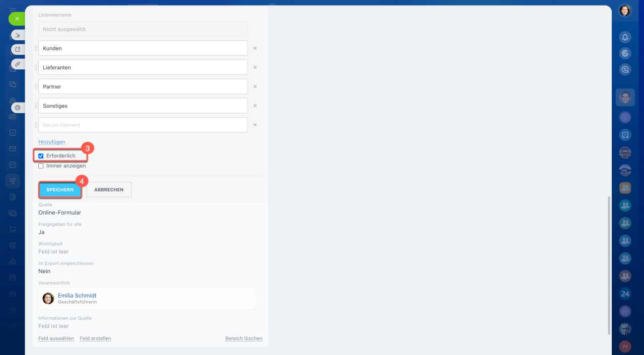Image resolution: width=644 pixels, height=355 pixels.
Task: Close the slider with the green X button
Action: tap(17, 19)
